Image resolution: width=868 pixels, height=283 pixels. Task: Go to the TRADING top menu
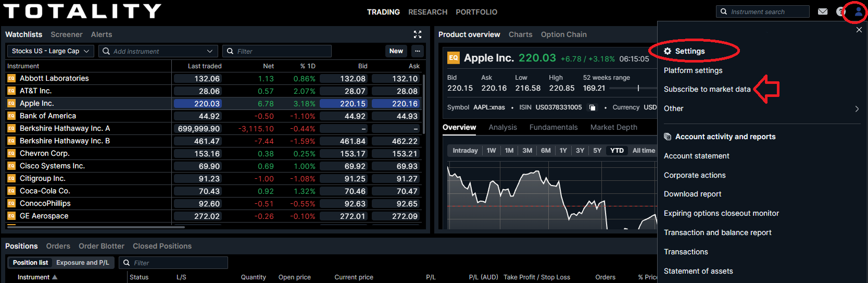coord(383,12)
